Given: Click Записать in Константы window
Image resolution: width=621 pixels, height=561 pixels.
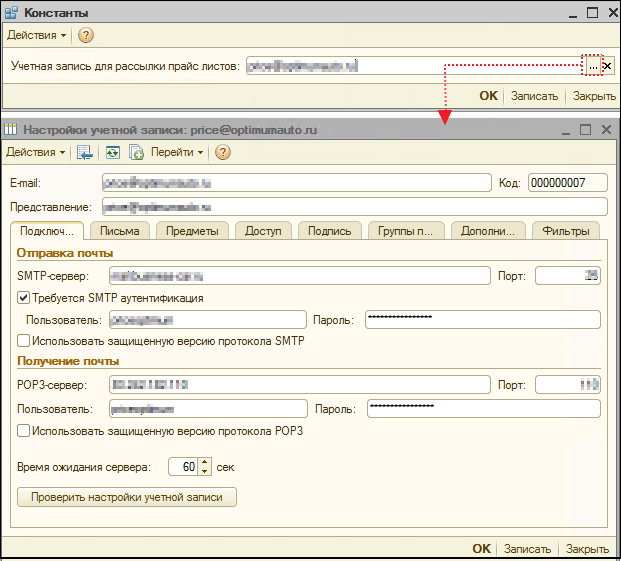Looking at the screenshot, I should click(534, 96).
